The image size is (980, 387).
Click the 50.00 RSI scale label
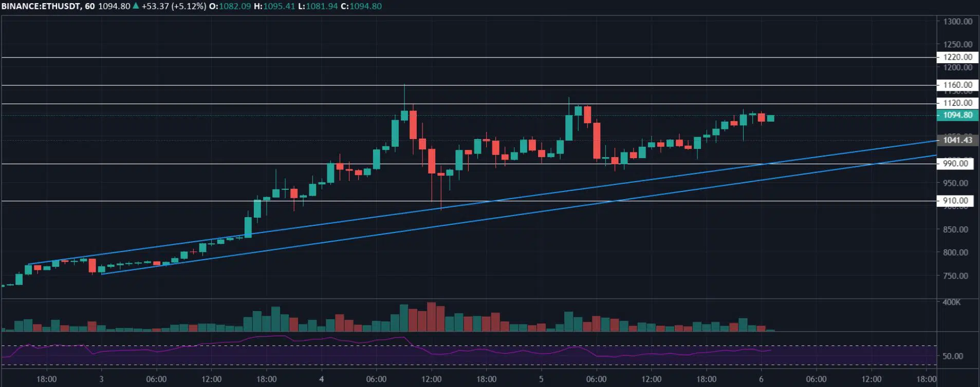coord(952,356)
